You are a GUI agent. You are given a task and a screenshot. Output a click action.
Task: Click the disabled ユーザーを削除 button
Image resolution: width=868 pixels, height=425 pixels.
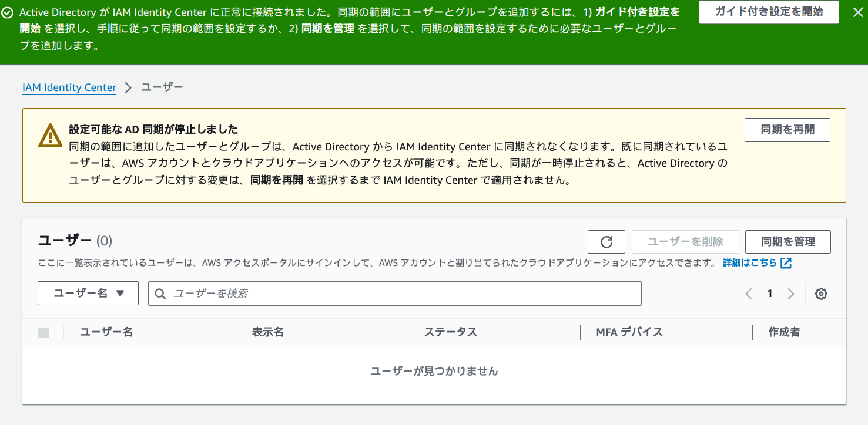coord(685,242)
